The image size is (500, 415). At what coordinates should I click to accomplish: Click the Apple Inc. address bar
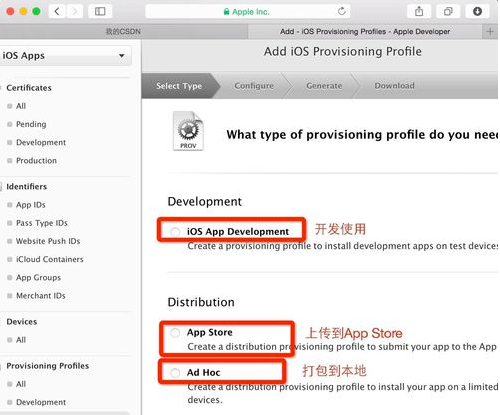[247, 12]
